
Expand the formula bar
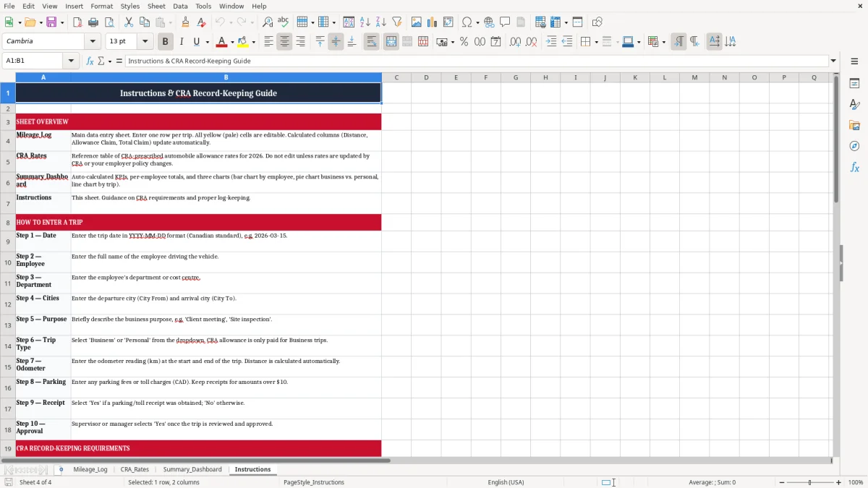pyautogui.click(x=834, y=61)
